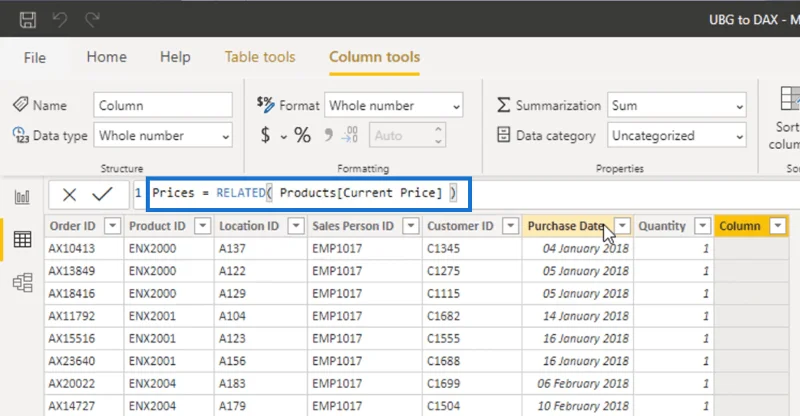The height and width of the screenshot is (416, 800).
Task: Open Customer ID column filter dropdown
Action: (510, 226)
